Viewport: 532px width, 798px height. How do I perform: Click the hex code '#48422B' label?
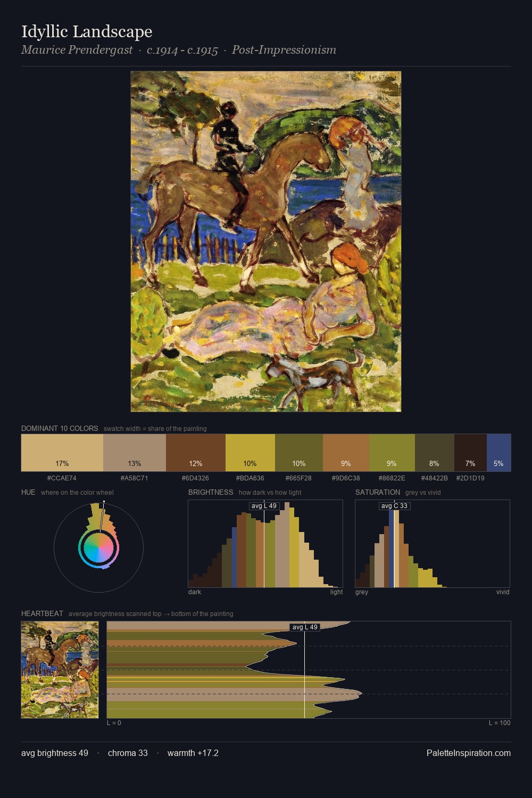point(434,478)
